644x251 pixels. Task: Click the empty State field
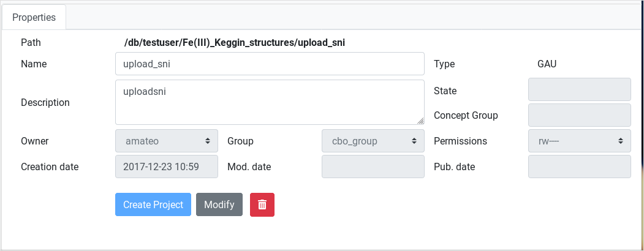580,89
